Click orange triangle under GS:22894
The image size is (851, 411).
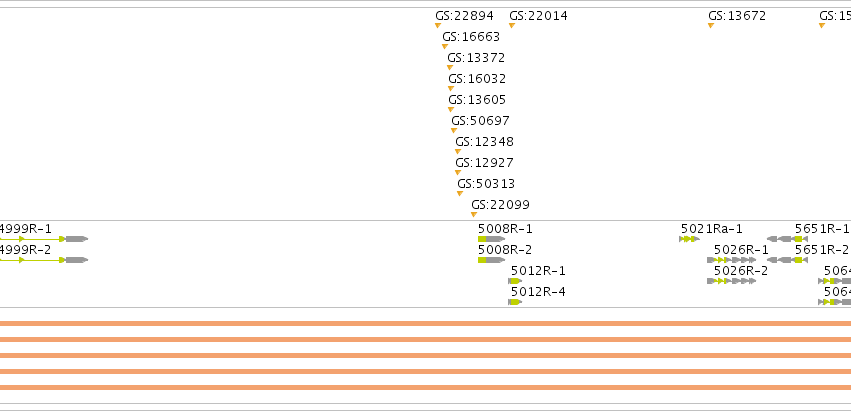click(x=438, y=26)
